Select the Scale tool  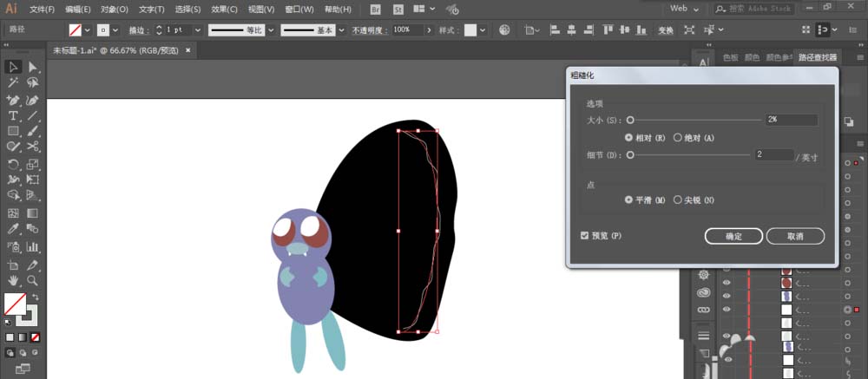tap(33, 164)
